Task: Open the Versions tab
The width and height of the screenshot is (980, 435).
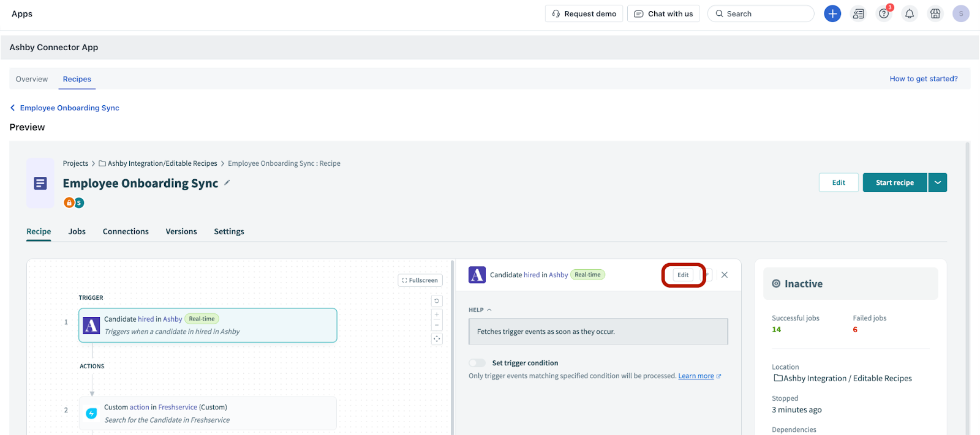Action: [181, 231]
